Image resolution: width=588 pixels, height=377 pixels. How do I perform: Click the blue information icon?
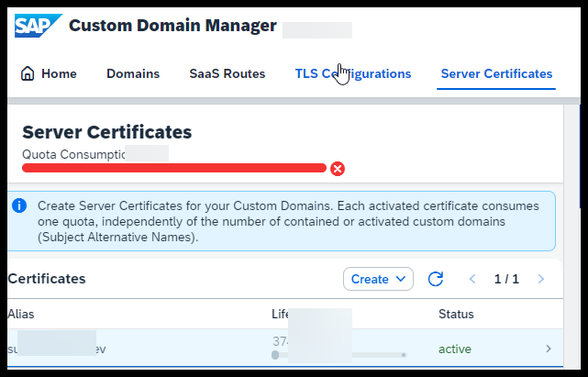(19, 205)
